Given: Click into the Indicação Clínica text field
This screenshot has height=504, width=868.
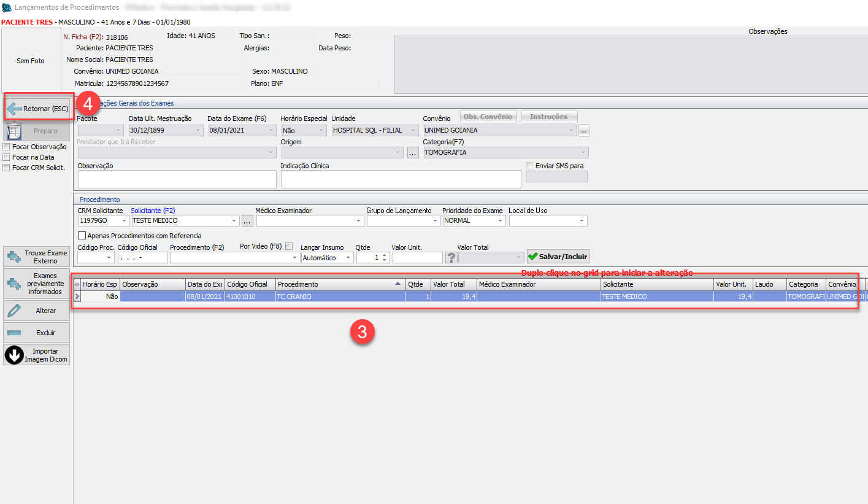Looking at the screenshot, I should 401,179.
